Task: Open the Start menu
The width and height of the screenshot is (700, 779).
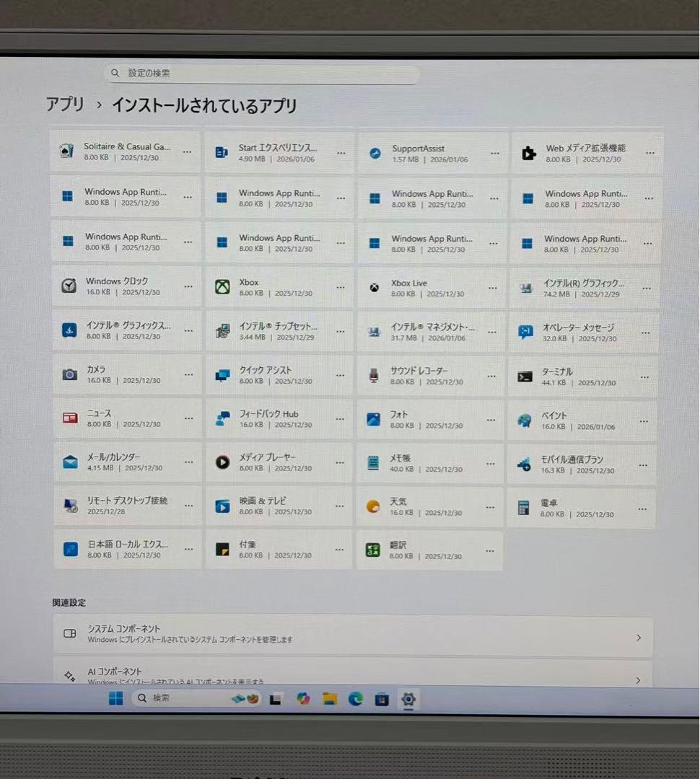Action: tap(115, 697)
